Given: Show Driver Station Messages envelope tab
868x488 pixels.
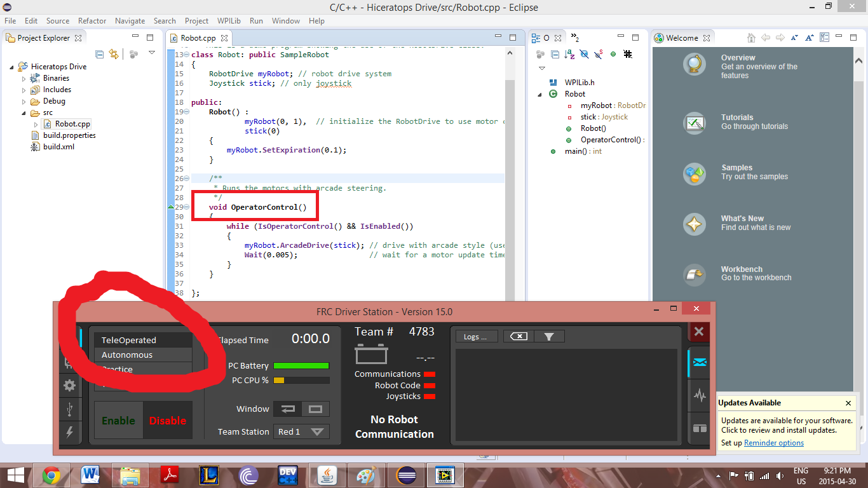Looking at the screenshot, I should click(x=700, y=362).
